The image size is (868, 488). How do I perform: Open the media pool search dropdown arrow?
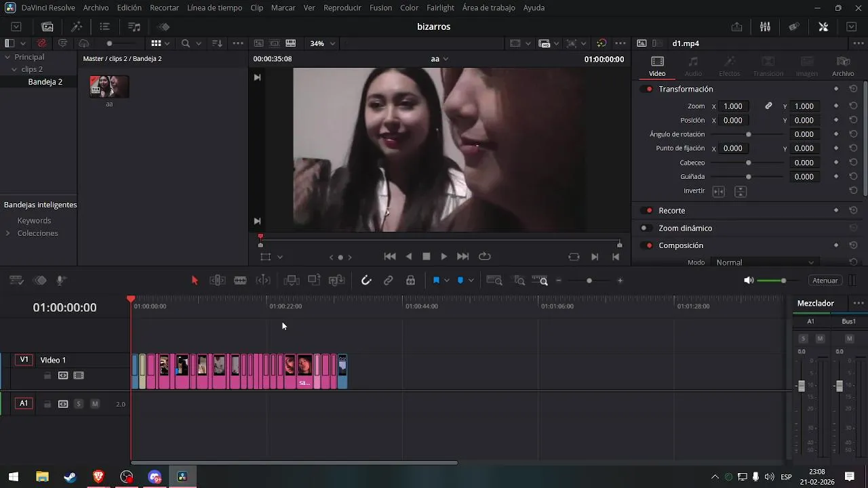coord(199,43)
